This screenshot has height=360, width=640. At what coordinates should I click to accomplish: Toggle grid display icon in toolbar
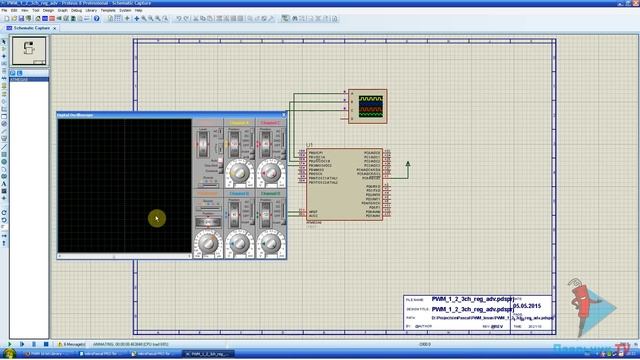(x=118, y=18)
